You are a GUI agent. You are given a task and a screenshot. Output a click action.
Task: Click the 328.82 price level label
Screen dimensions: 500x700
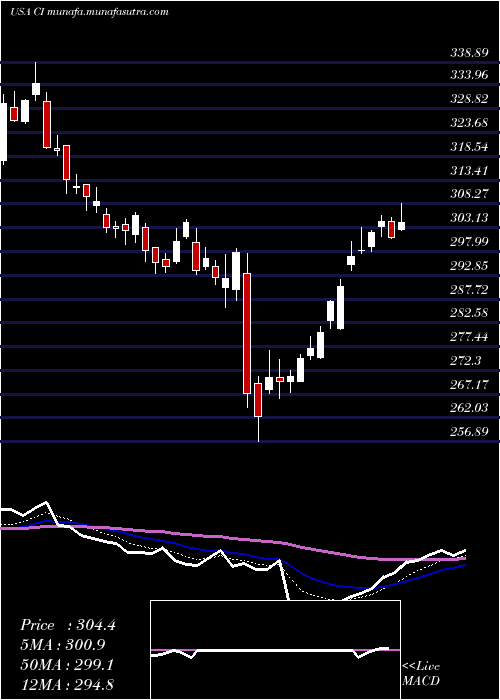pos(469,99)
